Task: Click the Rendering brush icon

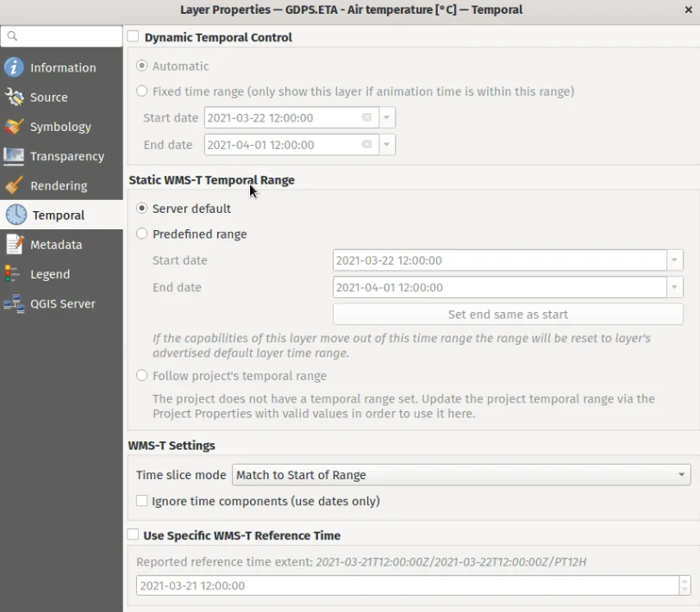Action: point(14,185)
